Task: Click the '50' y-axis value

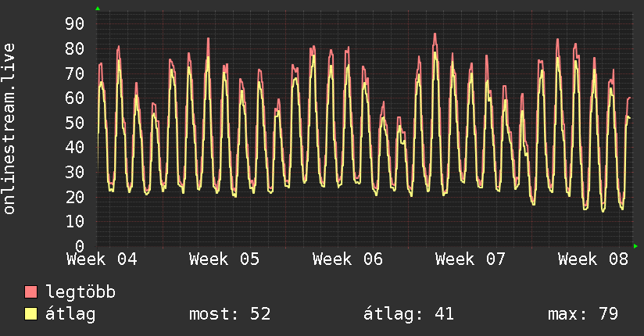Action: click(x=75, y=123)
